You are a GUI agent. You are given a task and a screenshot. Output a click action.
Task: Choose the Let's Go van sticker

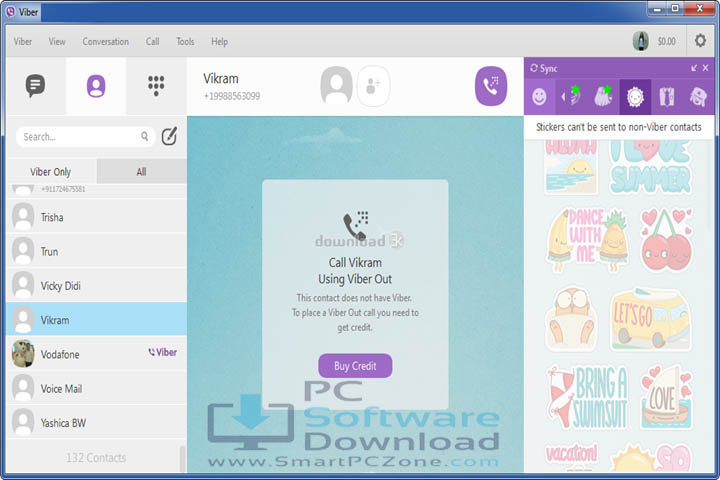tap(650, 319)
